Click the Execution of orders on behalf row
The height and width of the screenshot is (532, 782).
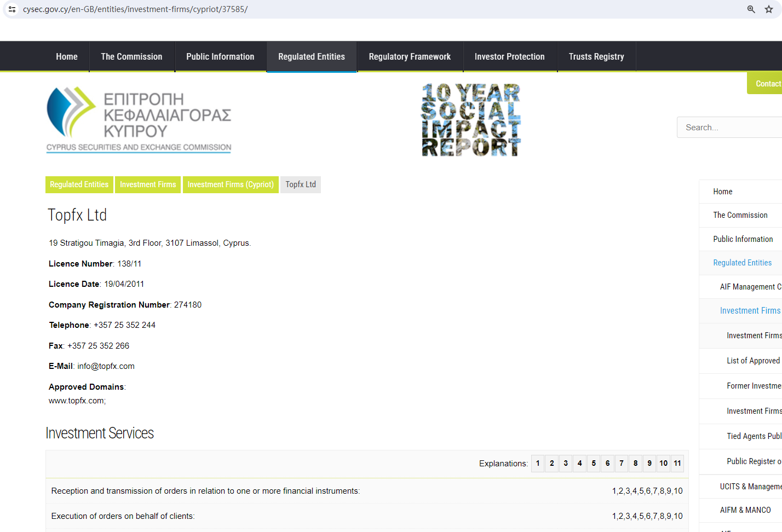(x=367, y=516)
